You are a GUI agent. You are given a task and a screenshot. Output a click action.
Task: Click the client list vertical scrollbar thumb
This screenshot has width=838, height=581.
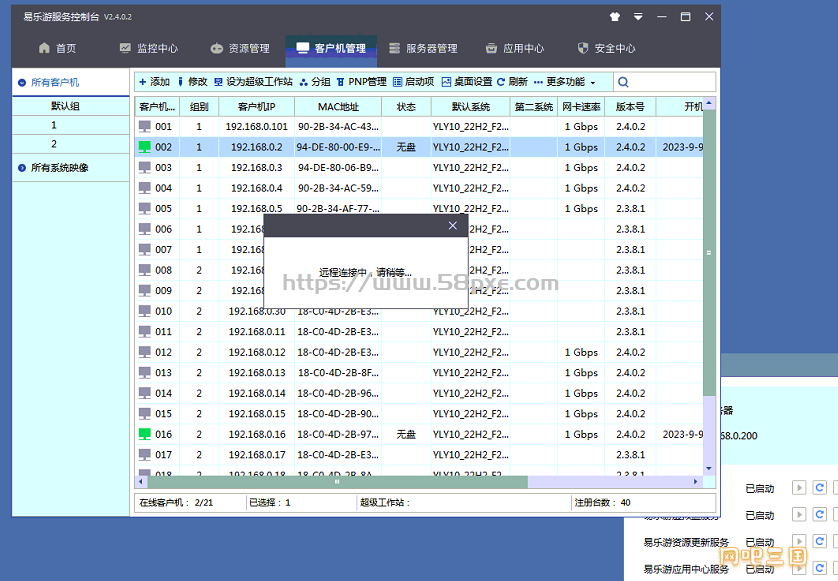pos(709,253)
